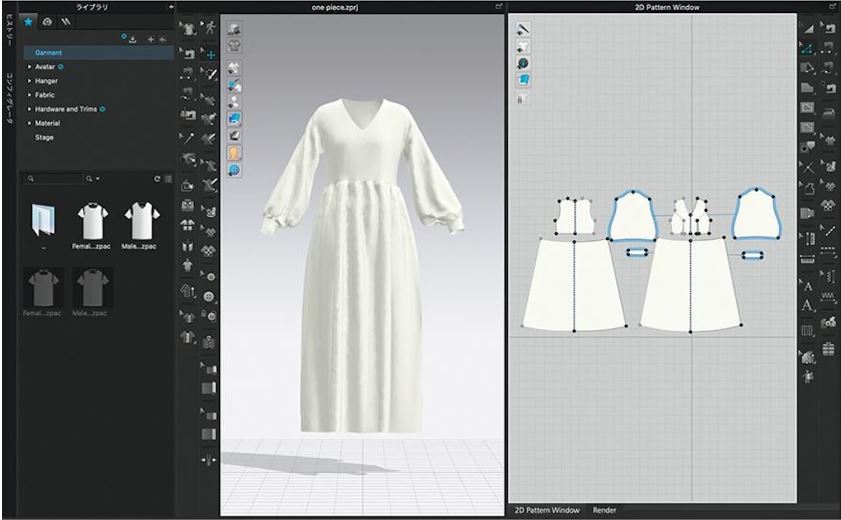Screen dimensions: 841x520
Task: Open the parent folder thumbnail
Action: (x=44, y=219)
